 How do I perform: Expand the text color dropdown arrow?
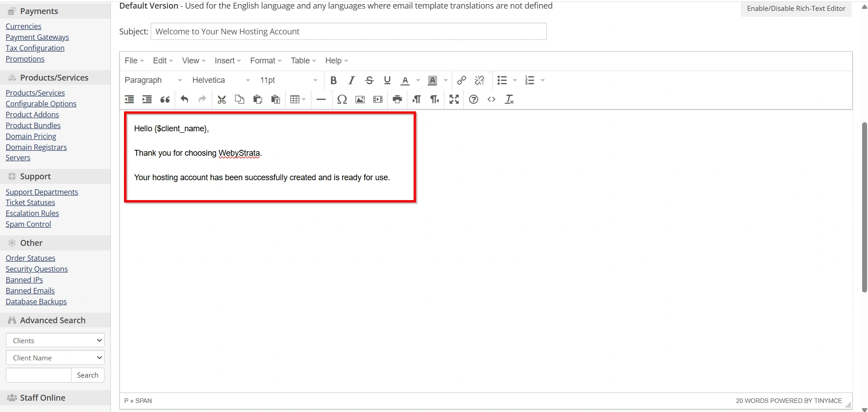pyautogui.click(x=418, y=81)
